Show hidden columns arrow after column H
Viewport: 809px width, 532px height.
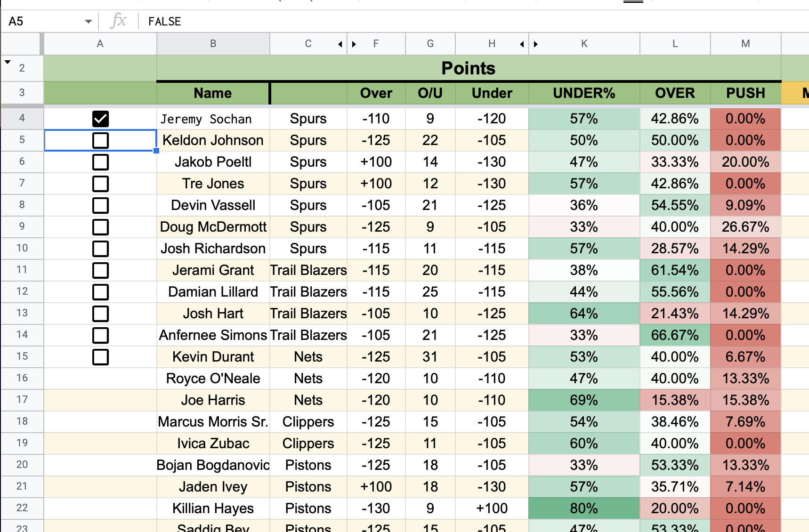(x=522, y=44)
